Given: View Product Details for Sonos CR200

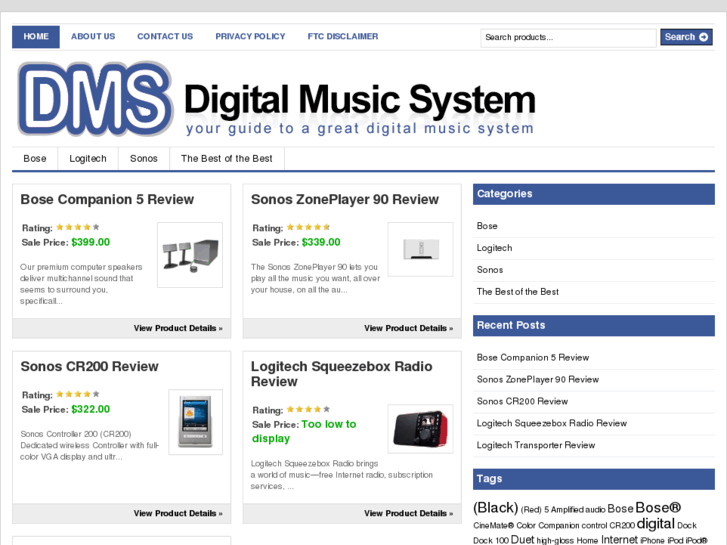Looking at the screenshot, I should pos(178,513).
